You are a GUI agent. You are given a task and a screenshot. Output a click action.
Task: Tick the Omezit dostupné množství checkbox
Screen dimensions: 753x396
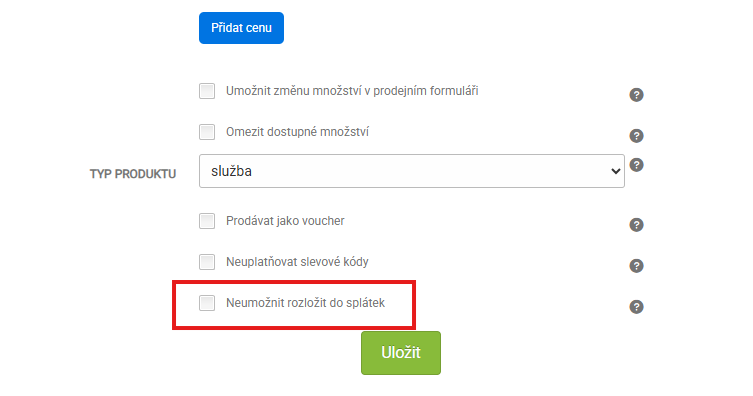coord(207,132)
